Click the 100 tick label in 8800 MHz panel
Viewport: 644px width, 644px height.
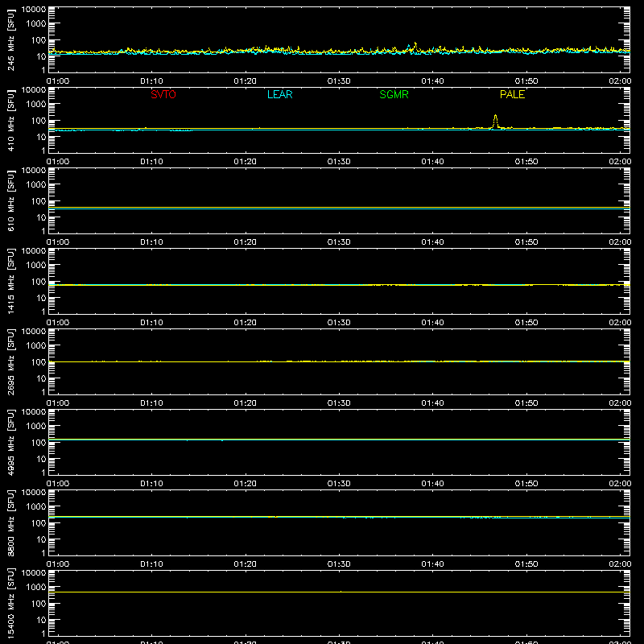coord(39,523)
